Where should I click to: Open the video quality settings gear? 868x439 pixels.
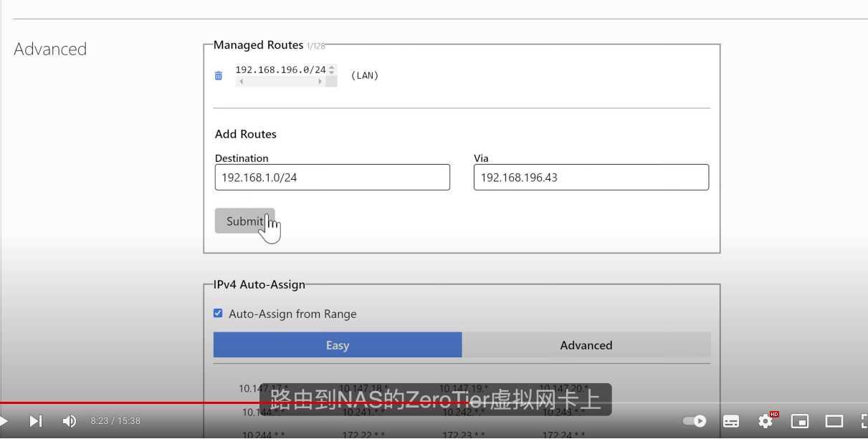[766, 421]
